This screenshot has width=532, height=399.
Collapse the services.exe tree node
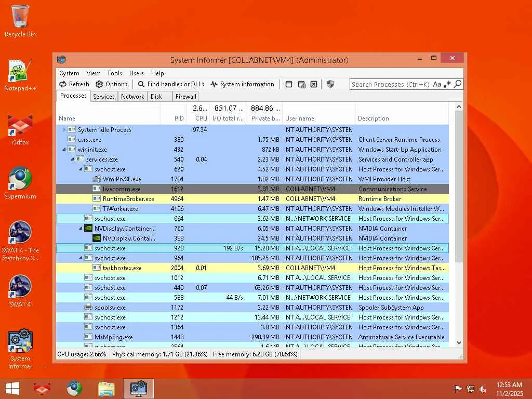click(72, 159)
